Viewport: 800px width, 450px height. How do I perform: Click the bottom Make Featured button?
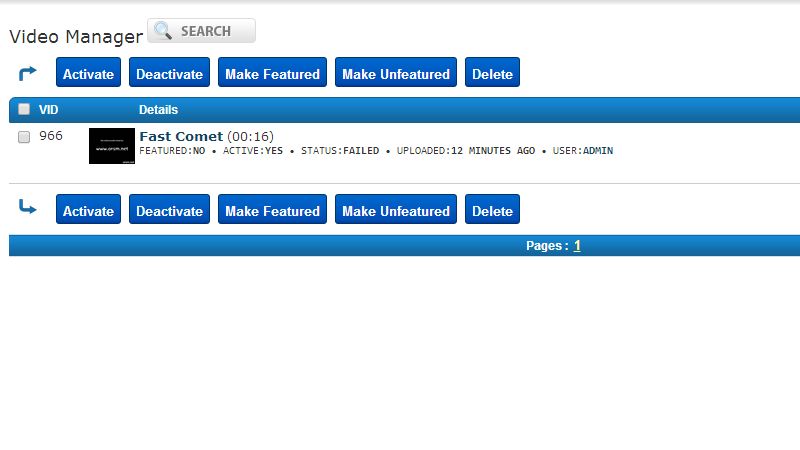[272, 209]
